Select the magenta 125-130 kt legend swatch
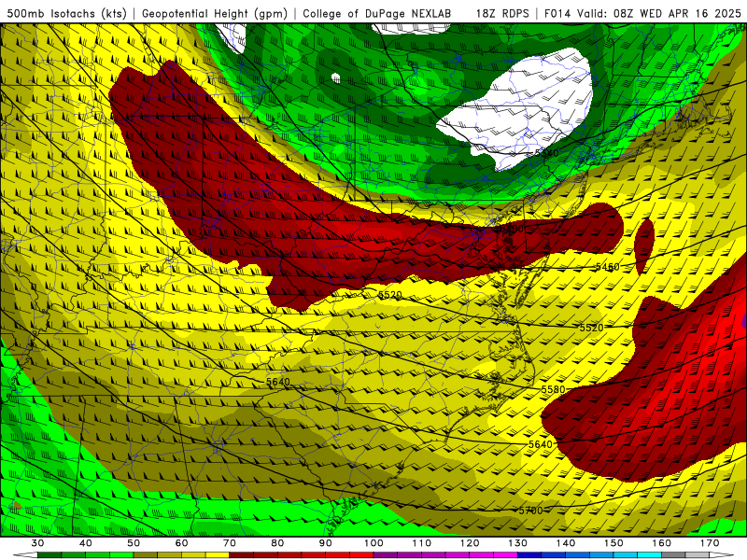Viewport: 747px width, 560px height. pyautogui.click(x=506, y=555)
